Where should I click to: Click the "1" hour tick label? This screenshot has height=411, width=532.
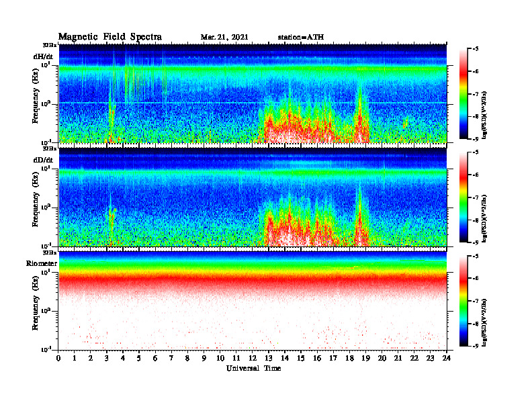click(x=75, y=359)
